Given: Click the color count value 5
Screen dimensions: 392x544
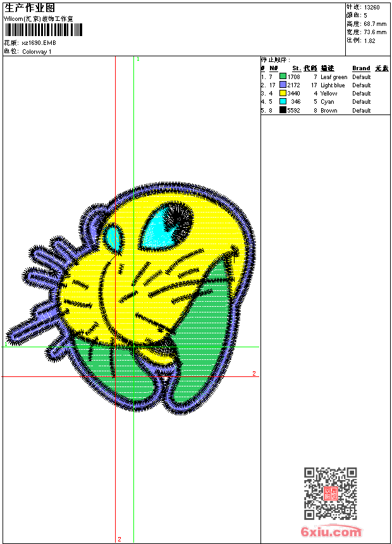Looking at the screenshot, I should (x=365, y=16).
